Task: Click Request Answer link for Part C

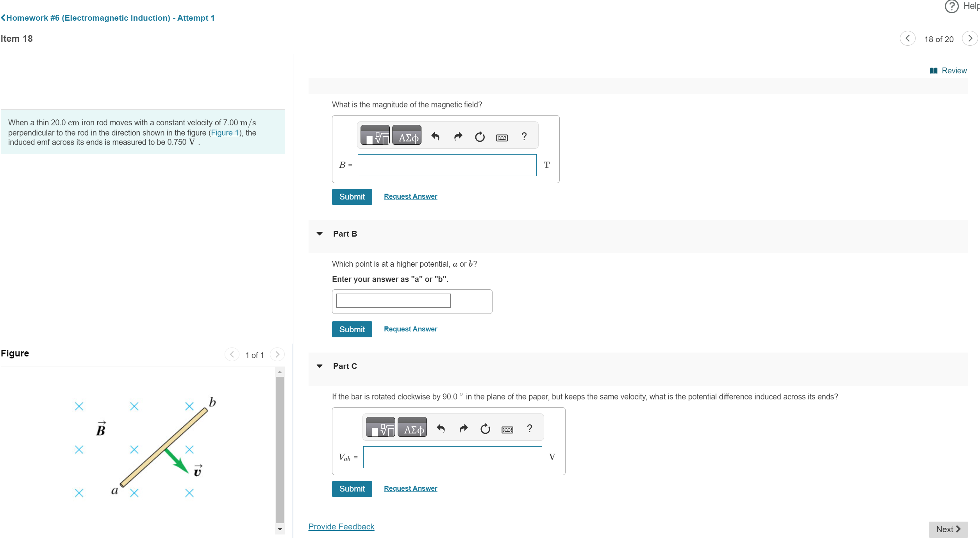Action: pos(410,488)
